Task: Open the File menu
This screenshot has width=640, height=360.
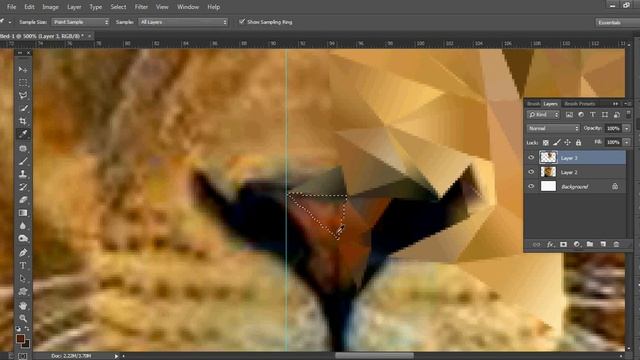Action: [11, 7]
